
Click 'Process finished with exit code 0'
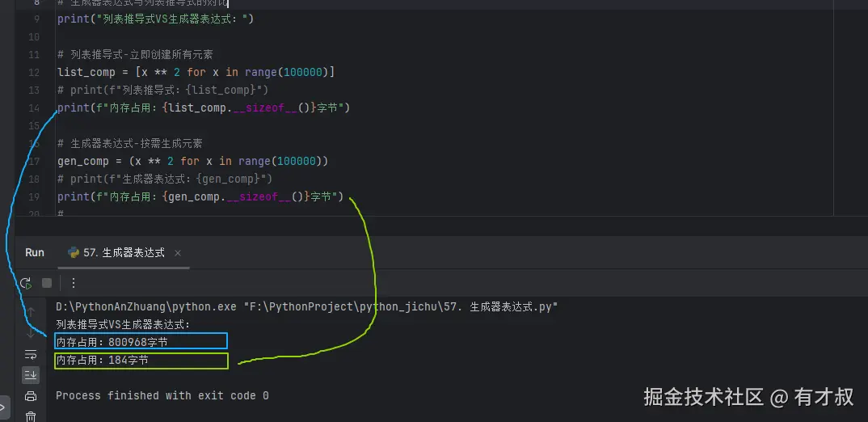pyautogui.click(x=162, y=395)
